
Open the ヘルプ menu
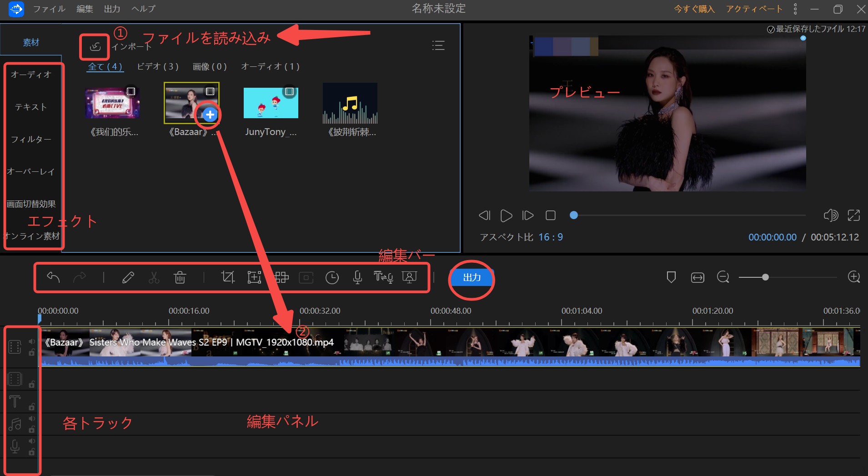(x=143, y=9)
